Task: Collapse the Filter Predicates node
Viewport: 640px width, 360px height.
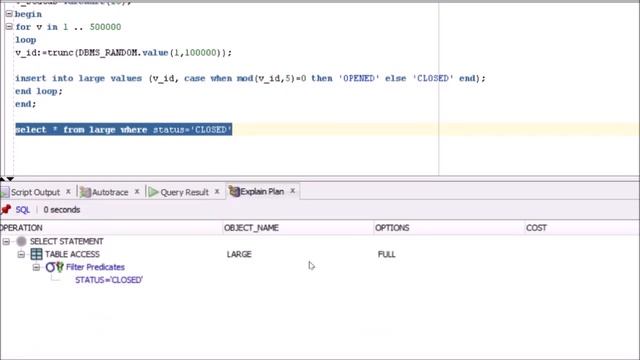Action: (36, 267)
